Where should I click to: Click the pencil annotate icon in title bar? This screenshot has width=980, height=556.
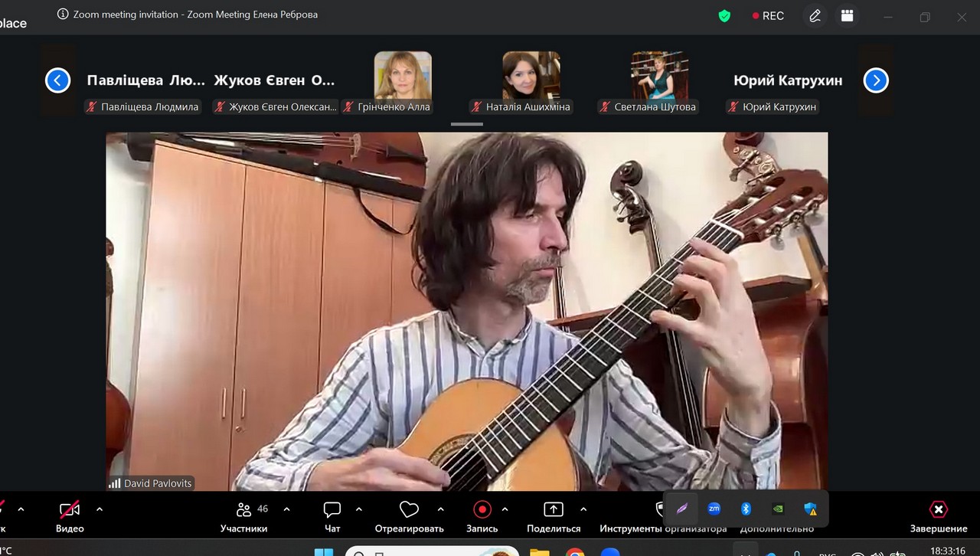pos(815,15)
